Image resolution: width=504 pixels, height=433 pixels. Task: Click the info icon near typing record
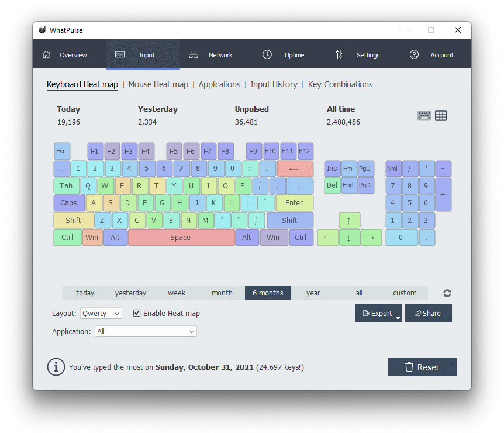[x=56, y=367]
